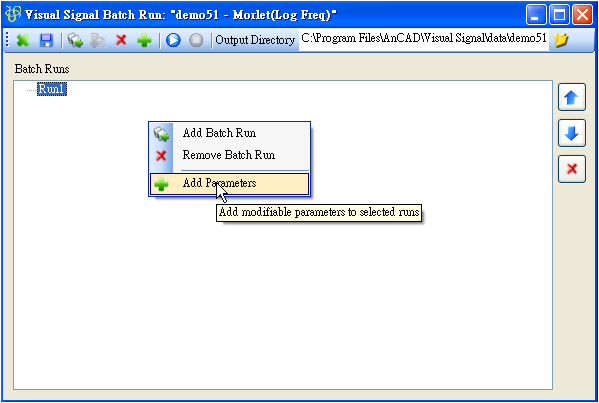The width and height of the screenshot is (599, 403).
Task: Move selected run down with blue arrow
Action: [x=571, y=133]
